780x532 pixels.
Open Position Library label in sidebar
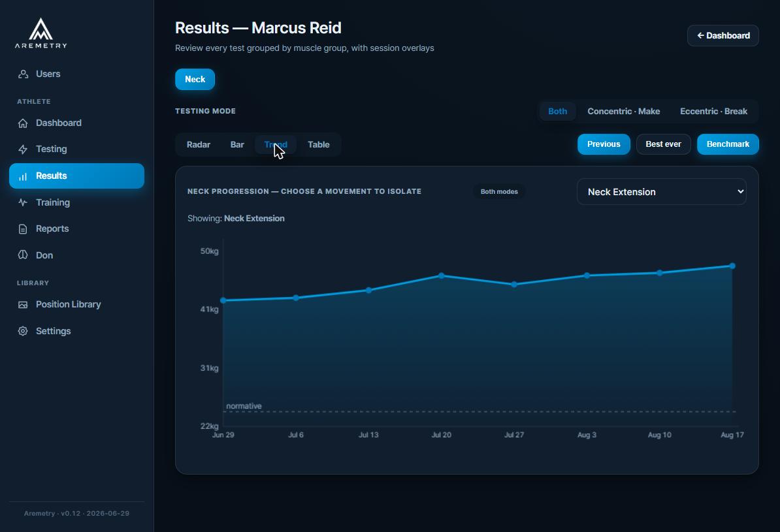coord(68,304)
